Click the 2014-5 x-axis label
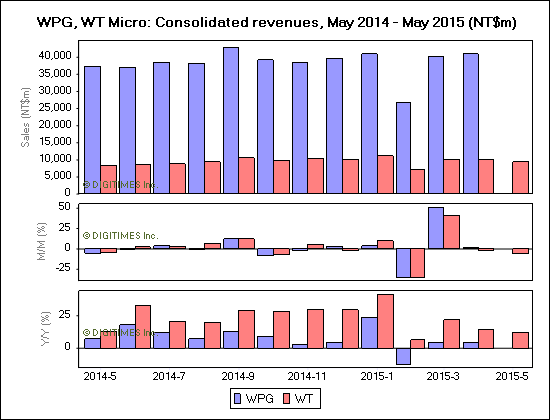550x420 pixels. coord(100,376)
